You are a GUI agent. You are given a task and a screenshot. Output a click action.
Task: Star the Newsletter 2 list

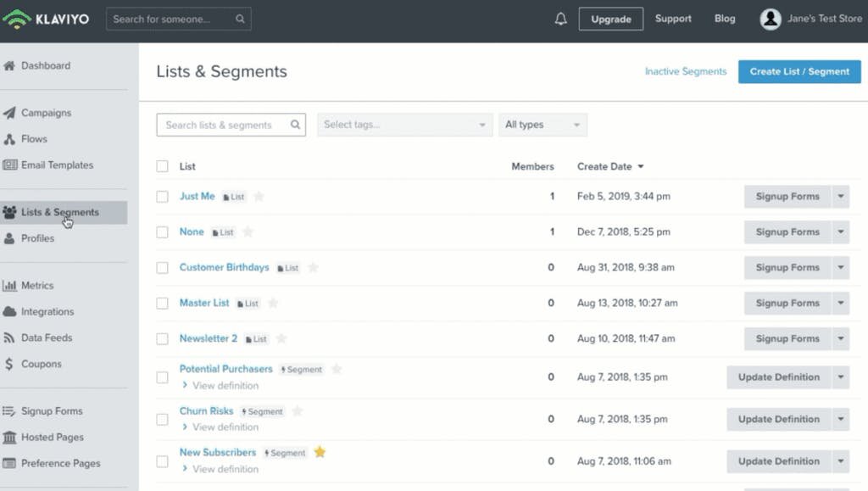click(281, 338)
